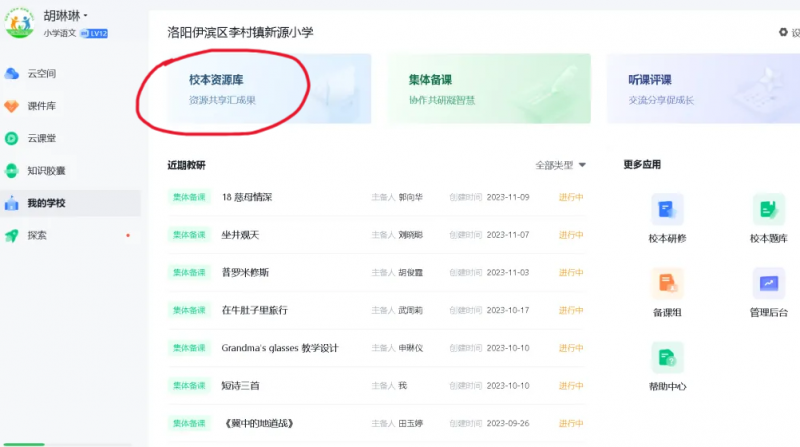The width and height of the screenshot is (800, 447).
Task: Expand the 胡琳琳 user name dropdown
Action: pyautogui.click(x=66, y=16)
